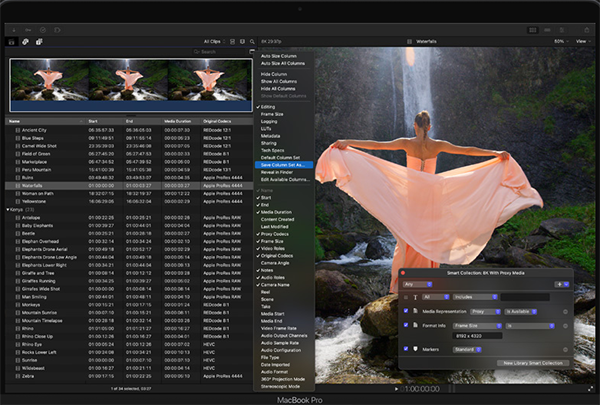The width and height of the screenshot is (600, 405).
Task: Click the 8192 x 4320 frame size field
Action: [x=478, y=336]
